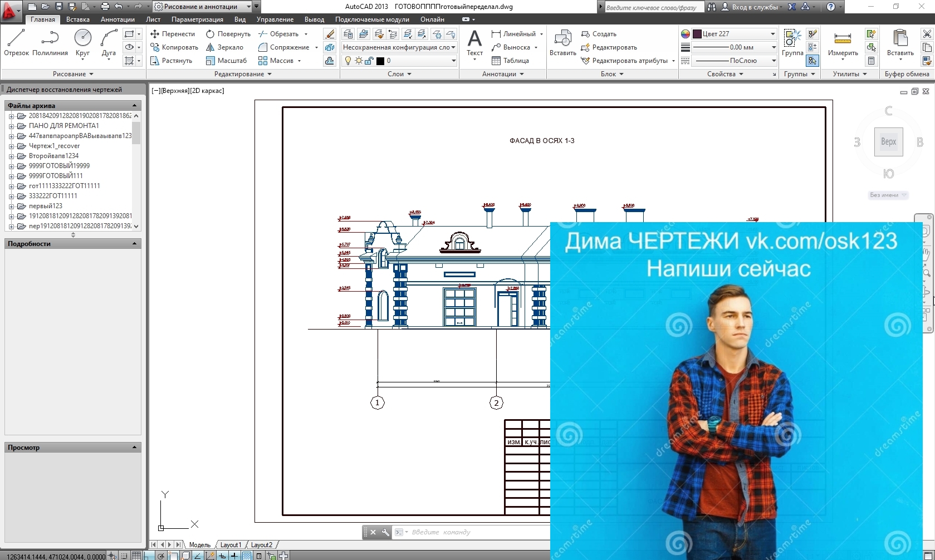Click the Erase tool icon in Редактирование panel
Screen dimensions: 935x560
(x=330, y=34)
